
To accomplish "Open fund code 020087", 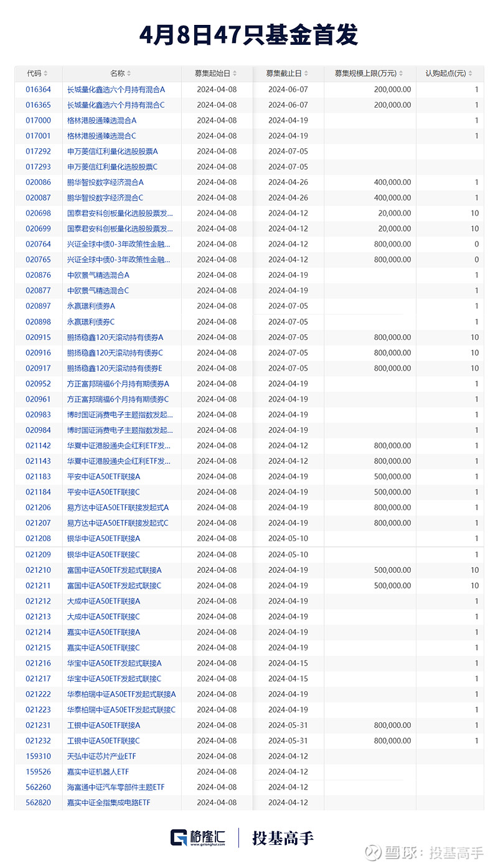I will 39,198.
